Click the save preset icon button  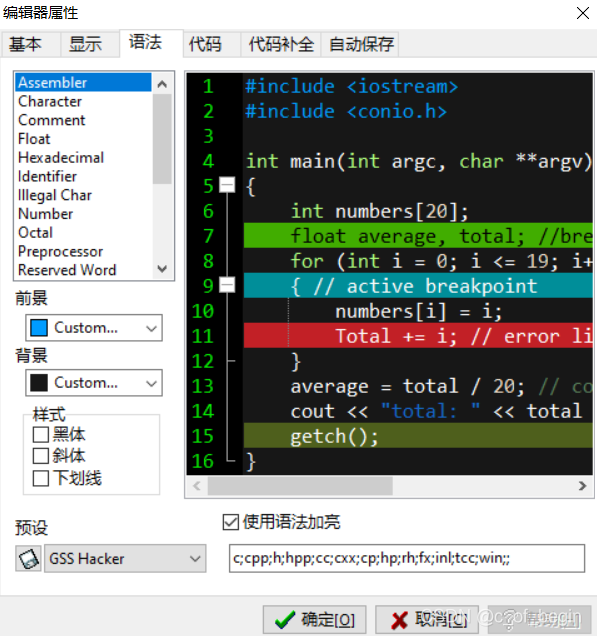click(x=28, y=559)
